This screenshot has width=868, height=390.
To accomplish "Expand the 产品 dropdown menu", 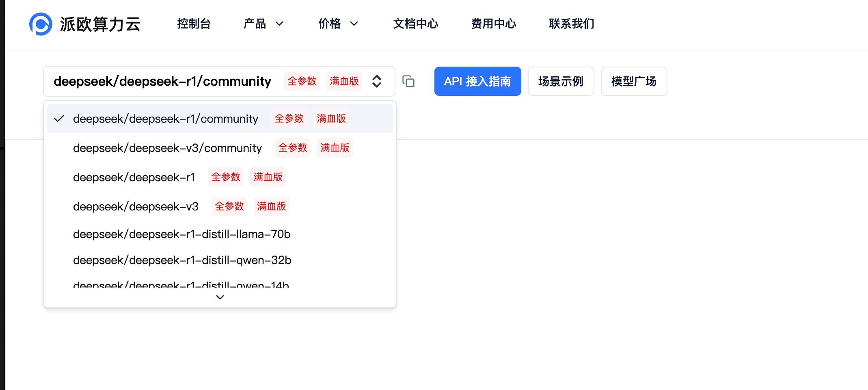I will [263, 24].
